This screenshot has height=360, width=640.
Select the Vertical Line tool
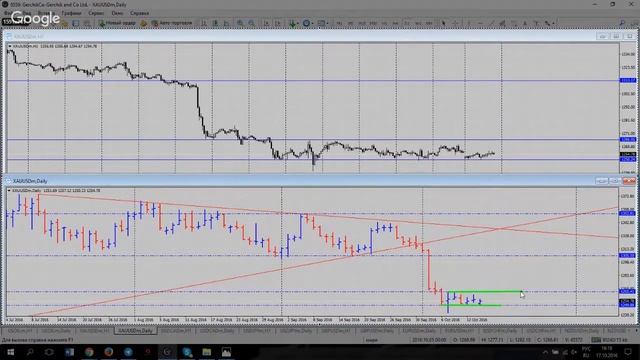[x=469, y=23]
